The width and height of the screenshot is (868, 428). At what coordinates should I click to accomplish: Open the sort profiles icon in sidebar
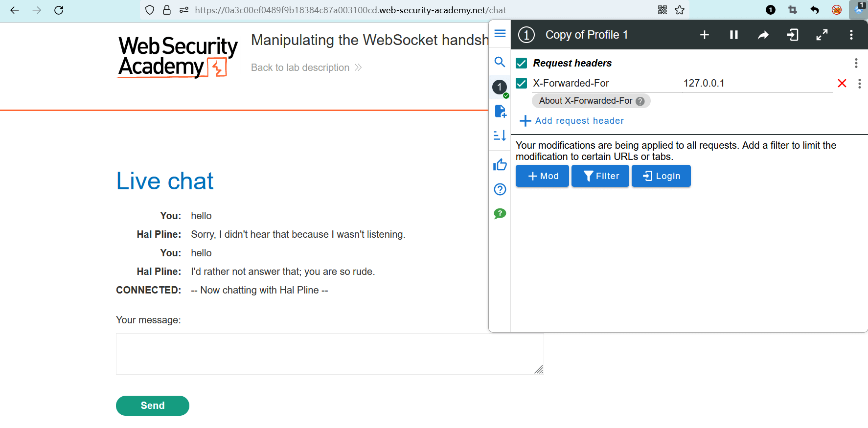coord(500,135)
